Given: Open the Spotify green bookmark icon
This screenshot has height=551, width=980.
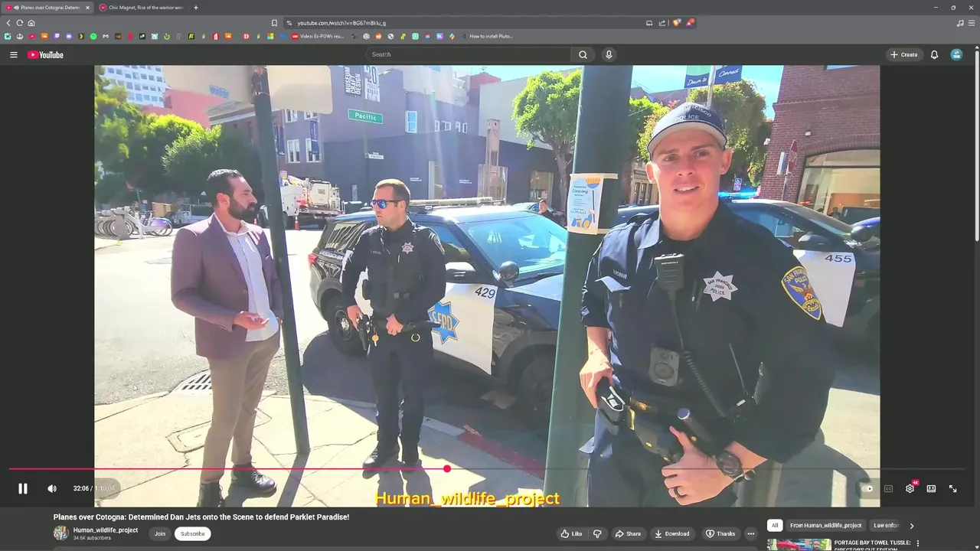Looking at the screenshot, I should point(93,36).
